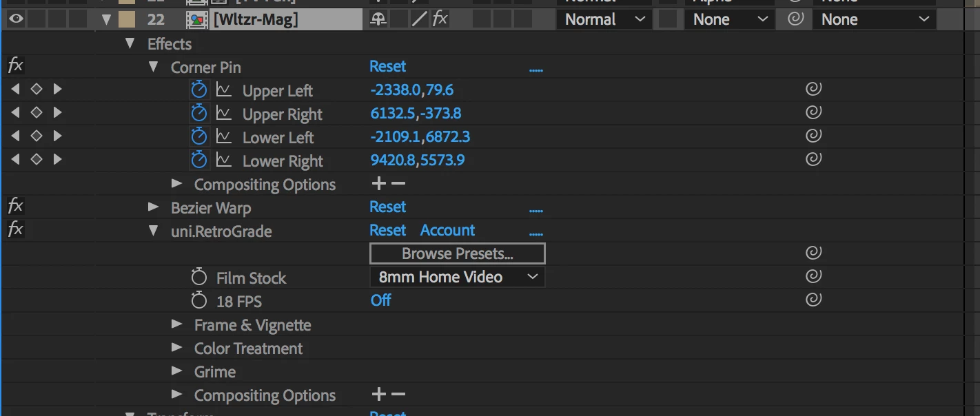
Task: Expand Grime group
Action: click(177, 371)
